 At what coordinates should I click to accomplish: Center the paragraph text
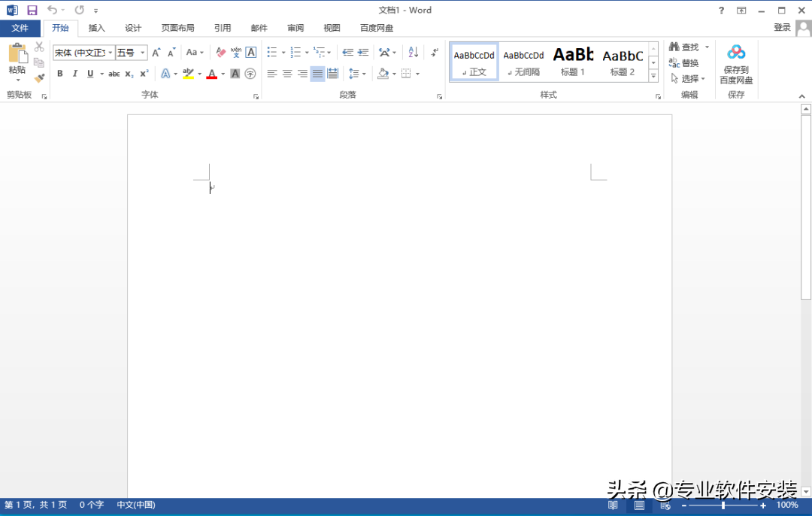(287, 74)
